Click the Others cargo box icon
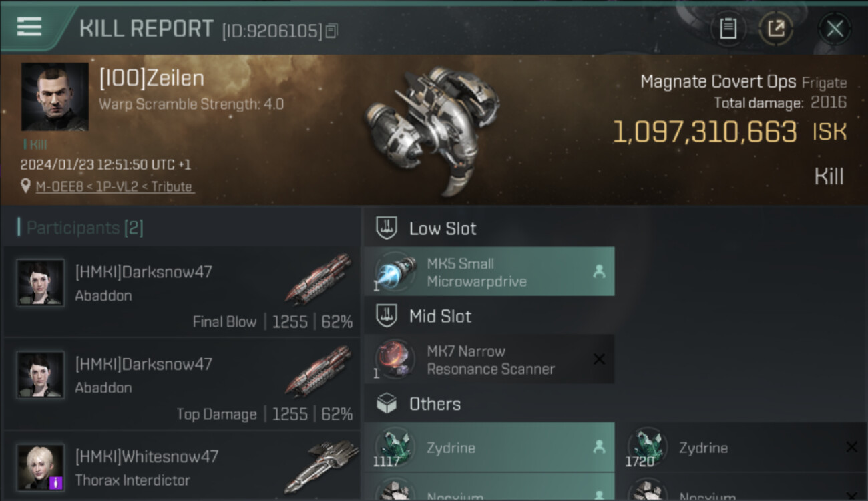This screenshot has width=868, height=501. click(x=387, y=404)
